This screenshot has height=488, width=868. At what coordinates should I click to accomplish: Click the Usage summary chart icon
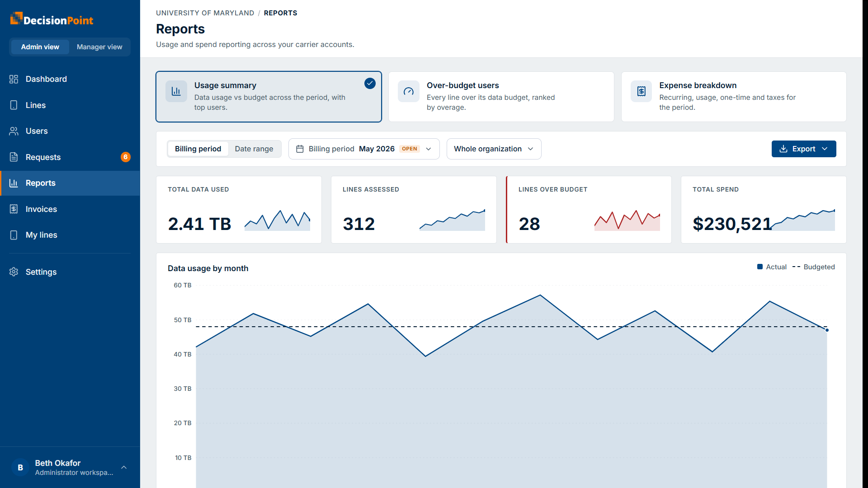click(176, 91)
